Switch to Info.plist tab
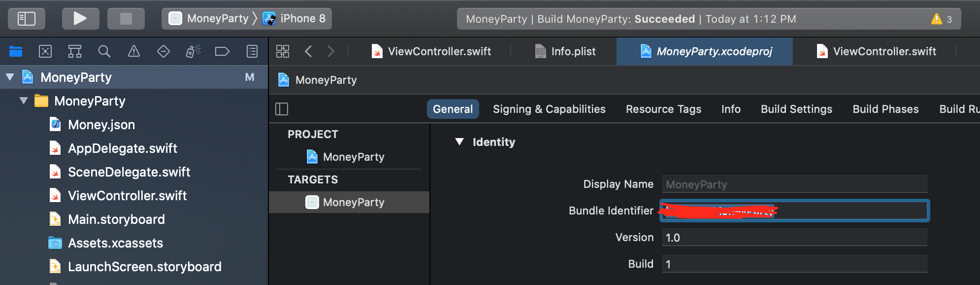Screen dimensions: 980x285 (565, 51)
